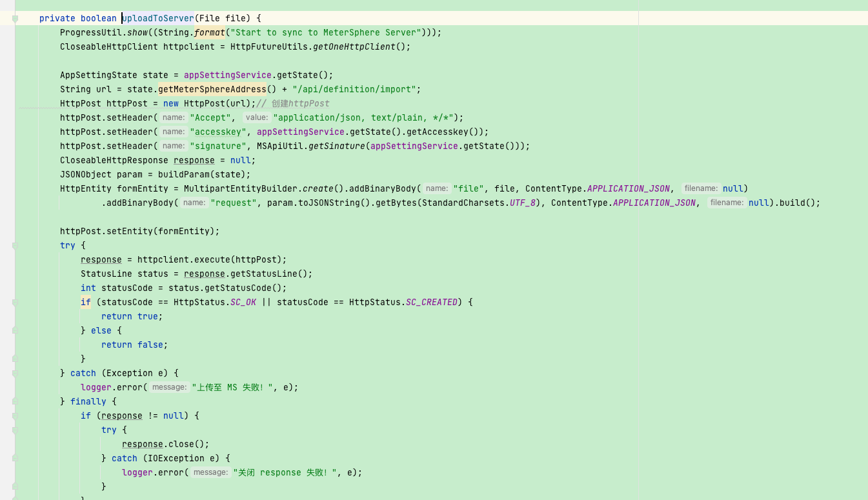This screenshot has width=868, height=500.
Task: Click the getOneHttpClient method call
Action: (354, 46)
